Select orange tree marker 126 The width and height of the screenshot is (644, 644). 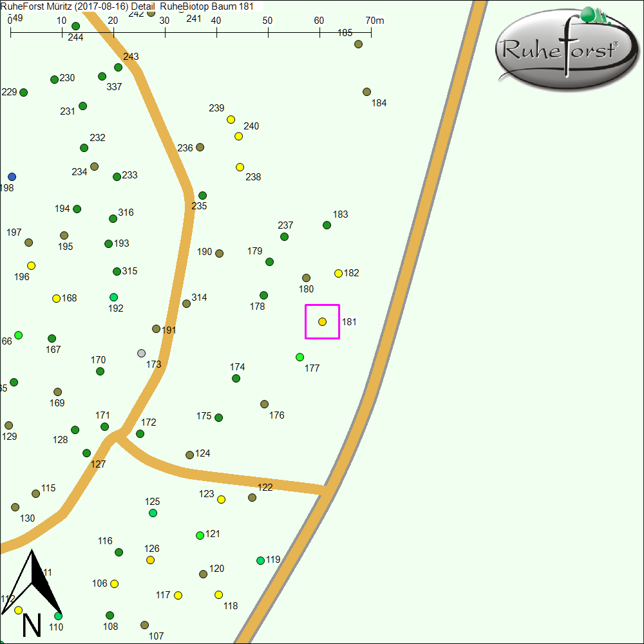(x=150, y=560)
